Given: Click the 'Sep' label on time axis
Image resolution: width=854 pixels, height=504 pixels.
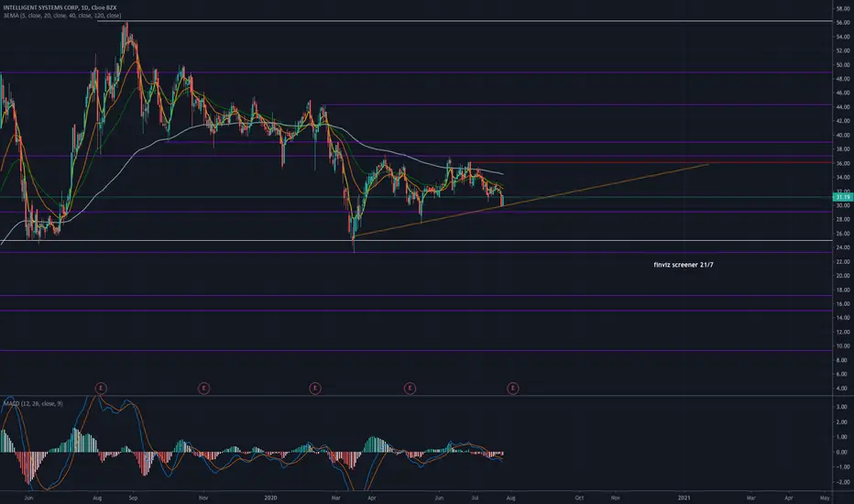Looking at the screenshot, I should coord(133,498).
